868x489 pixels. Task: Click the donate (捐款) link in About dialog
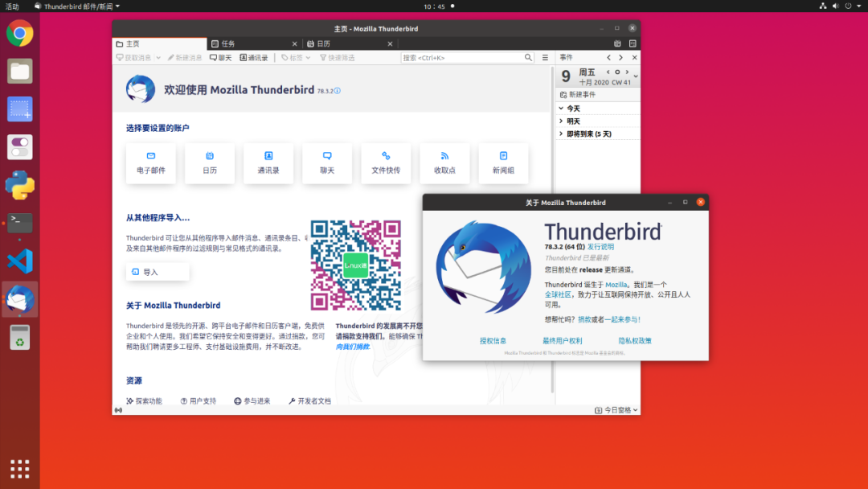[584, 319]
